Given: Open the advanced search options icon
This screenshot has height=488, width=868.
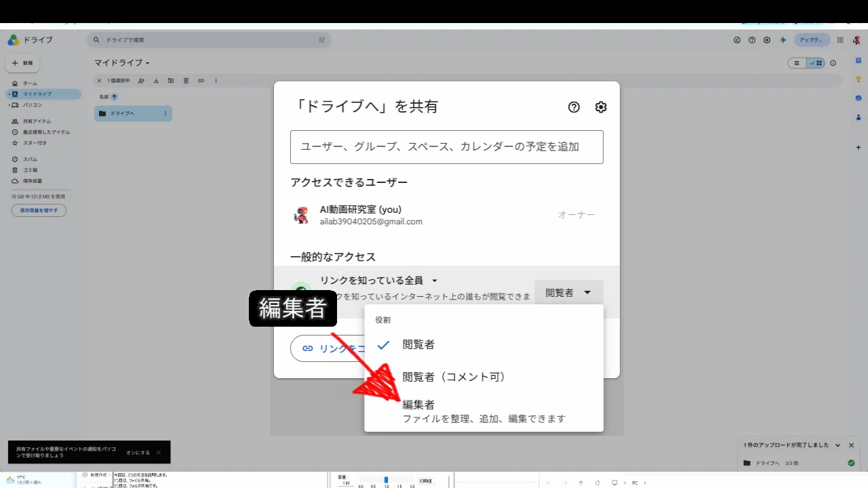Looking at the screenshot, I should 322,40.
